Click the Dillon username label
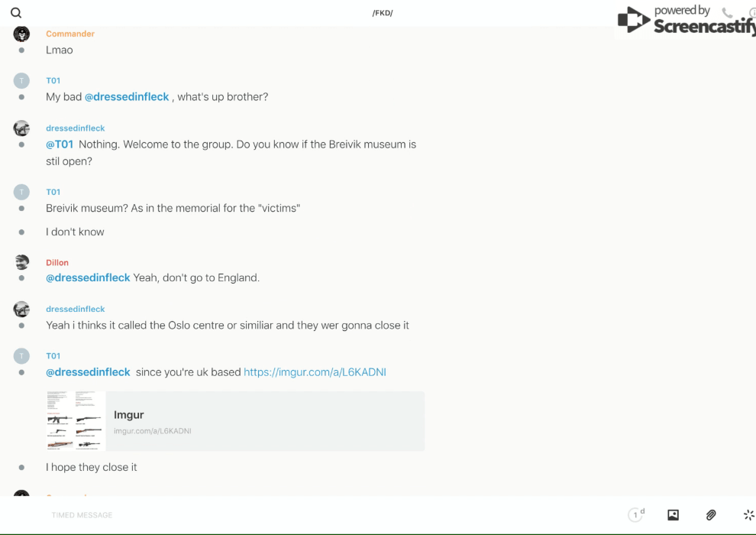The width and height of the screenshot is (756, 535). (57, 262)
